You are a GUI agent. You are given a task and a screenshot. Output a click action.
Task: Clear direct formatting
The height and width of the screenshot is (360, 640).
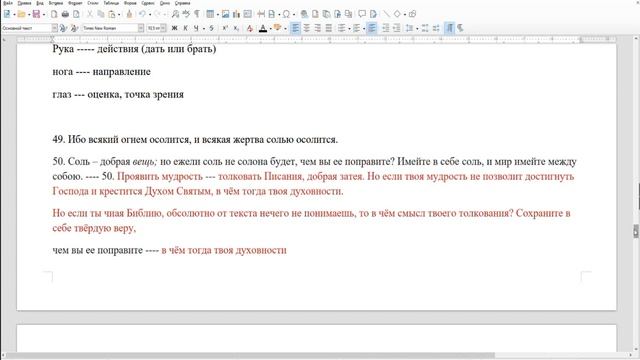(250, 28)
